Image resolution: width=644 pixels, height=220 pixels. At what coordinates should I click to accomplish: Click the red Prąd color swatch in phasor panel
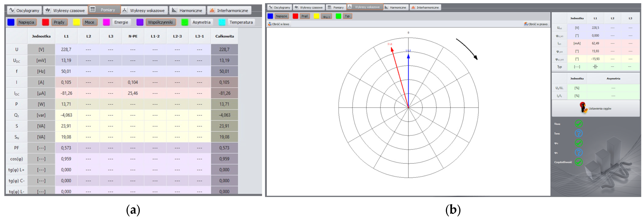[x=295, y=16]
